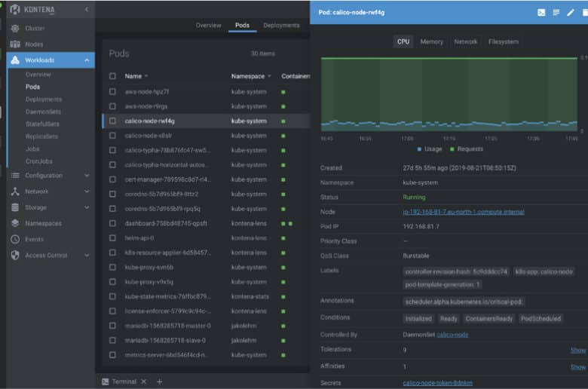Select the Network metrics tab
588x389 pixels.
[465, 41]
